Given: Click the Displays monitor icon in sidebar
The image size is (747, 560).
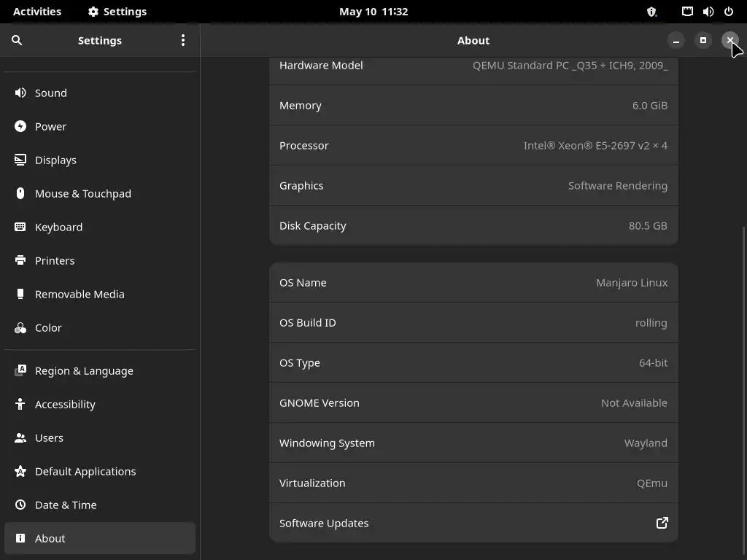Looking at the screenshot, I should pyautogui.click(x=20, y=160).
